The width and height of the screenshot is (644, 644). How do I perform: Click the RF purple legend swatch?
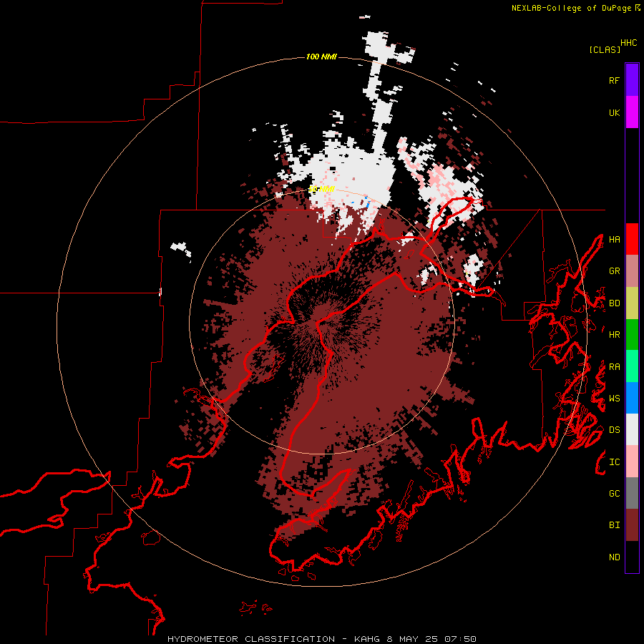coord(632,80)
